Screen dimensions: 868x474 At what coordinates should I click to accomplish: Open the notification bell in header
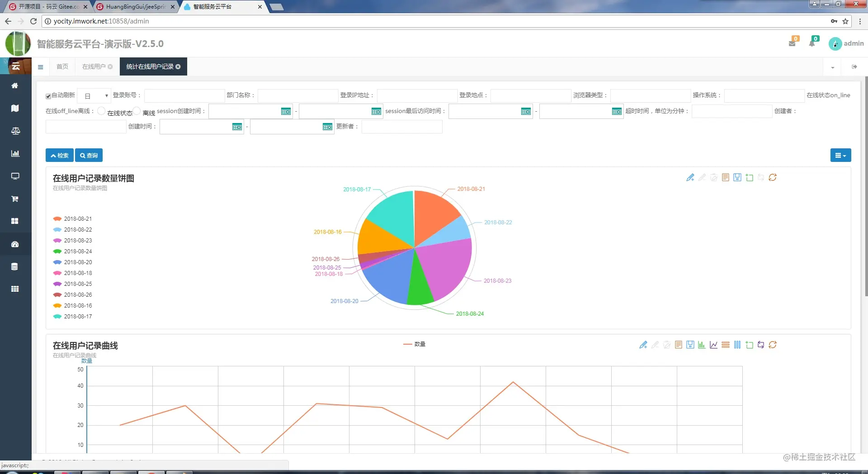point(812,43)
